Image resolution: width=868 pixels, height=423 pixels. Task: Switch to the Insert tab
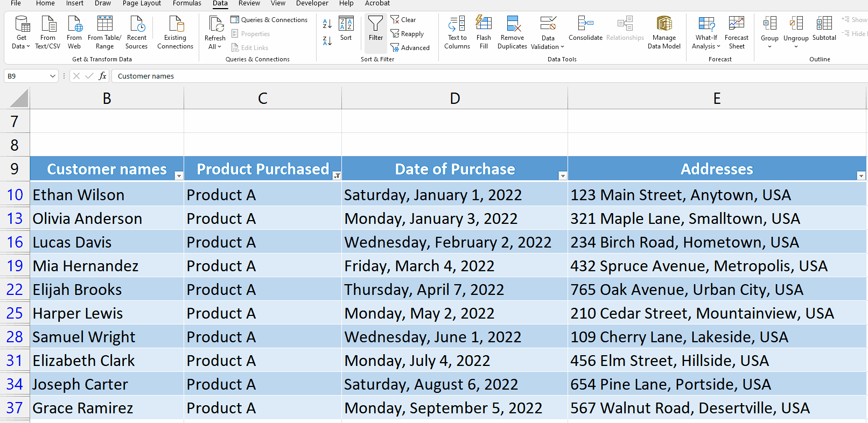pyautogui.click(x=75, y=3)
